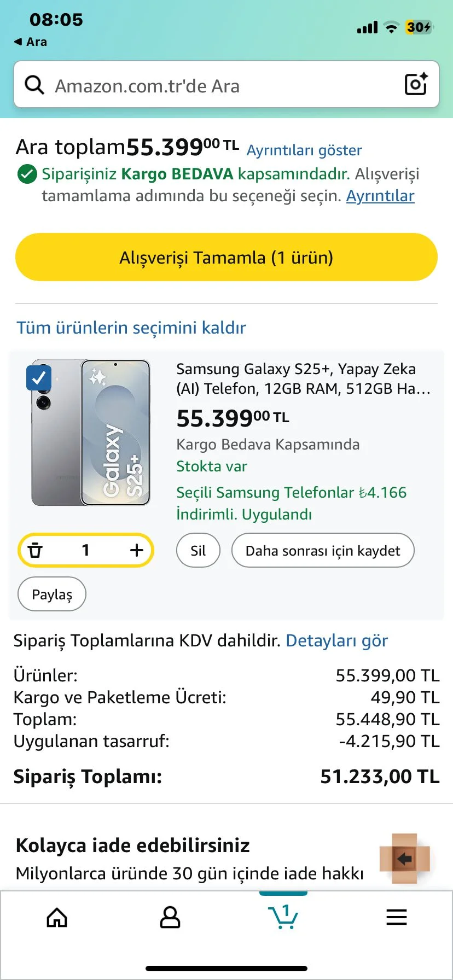
Task: Open the cart tab icon
Action: [283, 917]
